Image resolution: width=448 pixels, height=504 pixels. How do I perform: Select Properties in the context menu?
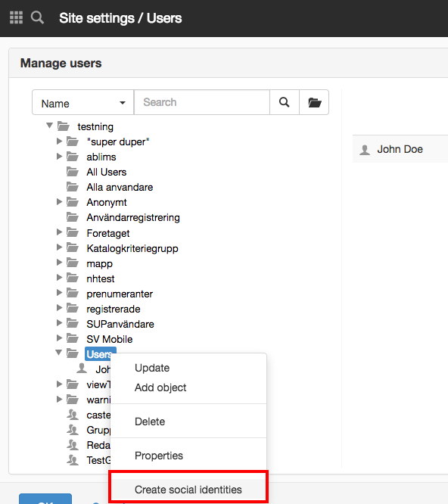coord(159,456)
